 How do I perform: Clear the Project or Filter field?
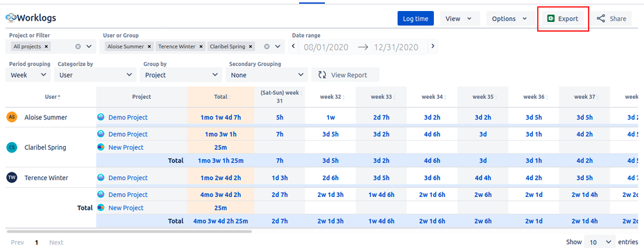[77, 46]
